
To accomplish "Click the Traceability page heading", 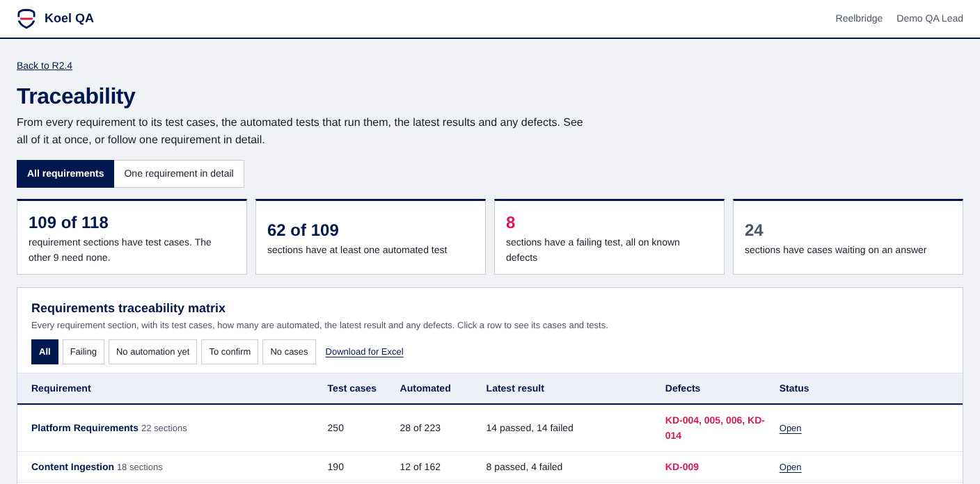I will [x=76, y=96].
